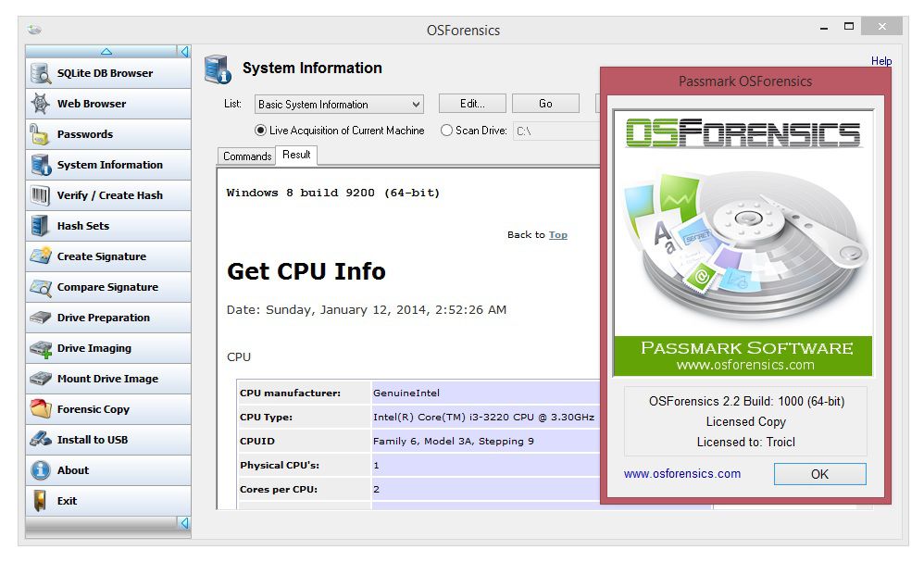Screen dimensions: 924x562
Task: Open the Create Signature label
Action: pos(101,256)
